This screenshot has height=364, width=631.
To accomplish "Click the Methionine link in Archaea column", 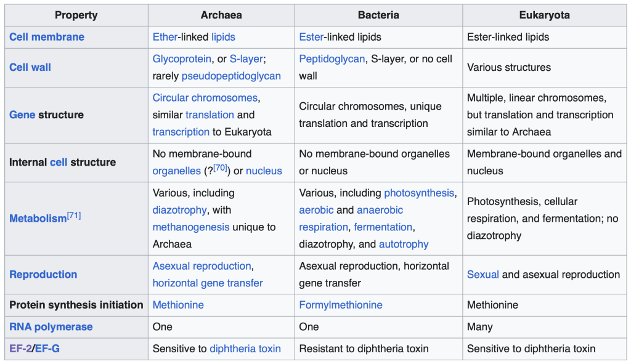I will pos(178,305).
